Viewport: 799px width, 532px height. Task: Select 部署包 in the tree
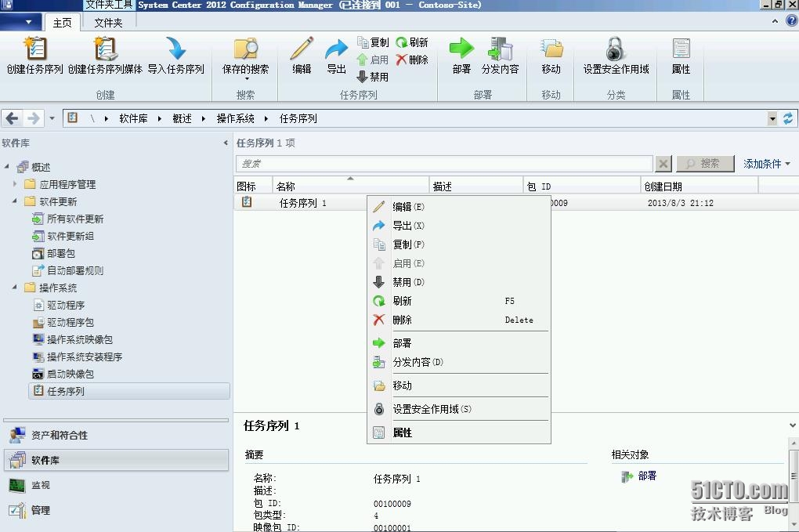tap(60, 253)
